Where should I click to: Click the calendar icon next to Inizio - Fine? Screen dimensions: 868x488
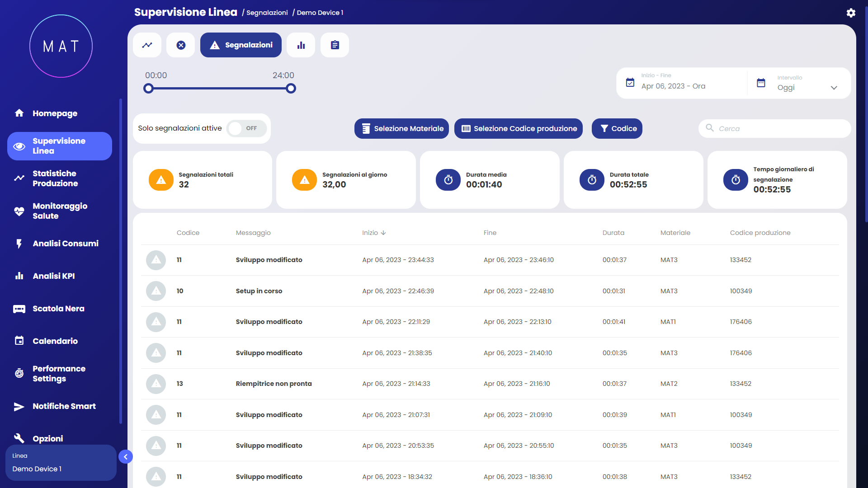[630, 83]
